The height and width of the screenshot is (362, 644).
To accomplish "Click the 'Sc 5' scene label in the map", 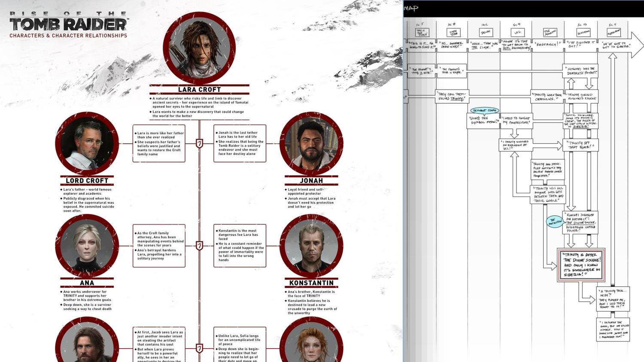I will click(x=420, y=24).
